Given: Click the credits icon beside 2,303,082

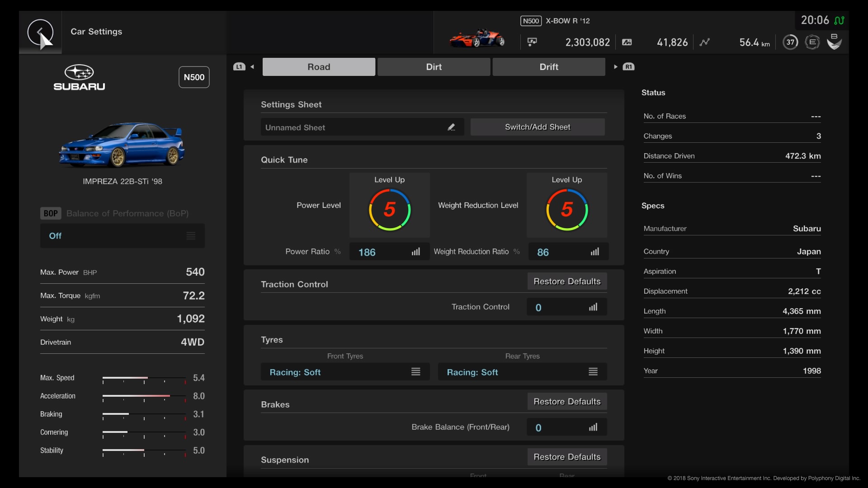Looking at the screenshot, I should pyautogui.click(x=532, y=42).
